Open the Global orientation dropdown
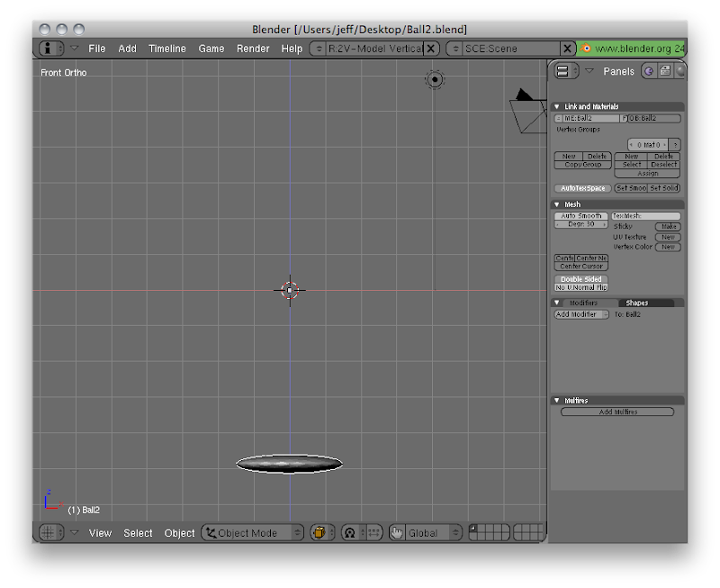720x588 pixels. point(426,532)
